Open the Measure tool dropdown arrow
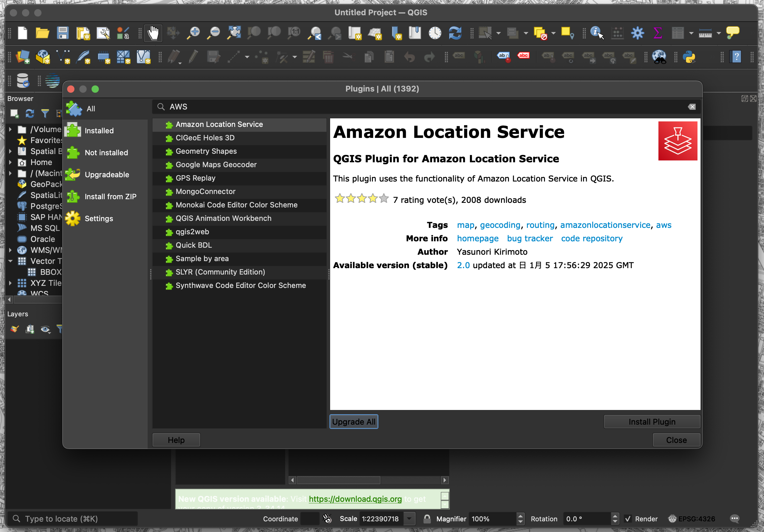 point(719,33)
